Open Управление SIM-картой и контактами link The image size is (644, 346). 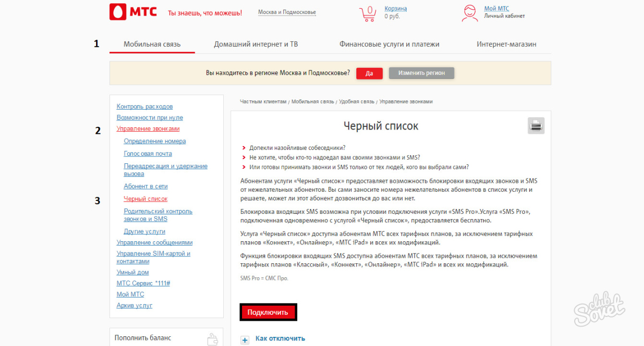153,257
